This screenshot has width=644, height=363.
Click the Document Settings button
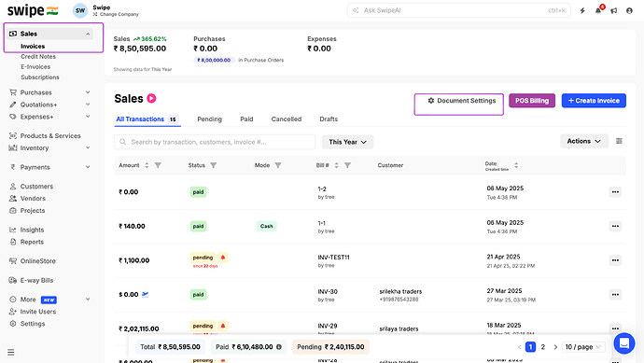pyautogui.click(x=462, y=101)
